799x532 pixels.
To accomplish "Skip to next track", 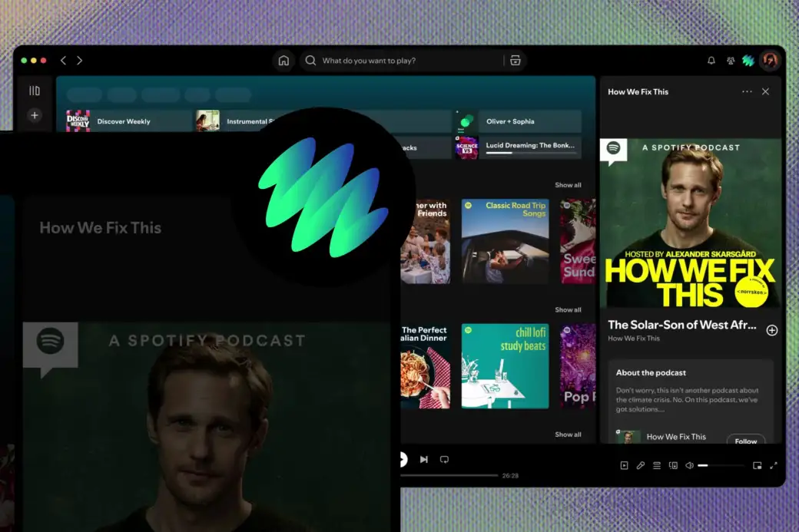I will pos(424,459).
